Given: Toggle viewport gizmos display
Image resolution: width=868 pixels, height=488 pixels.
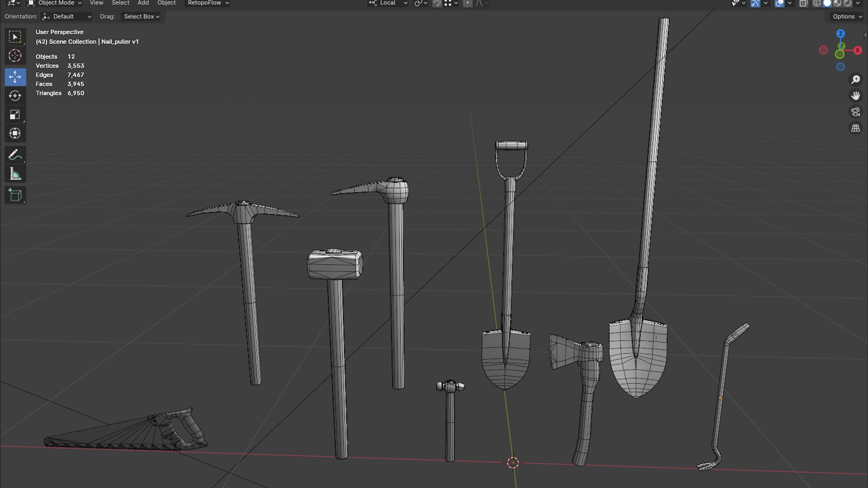Looking at the screenshot, I should tap(755, 3).
